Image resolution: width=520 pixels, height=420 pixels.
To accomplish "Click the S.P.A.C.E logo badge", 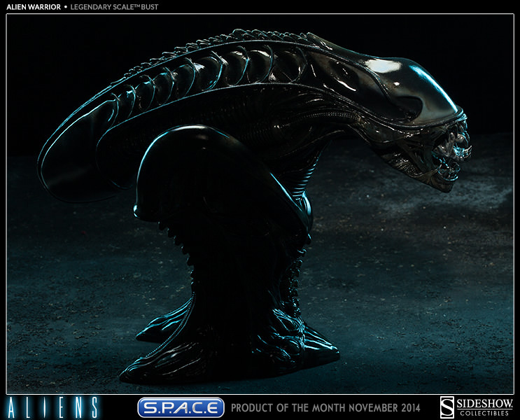I will pos(181,407).
